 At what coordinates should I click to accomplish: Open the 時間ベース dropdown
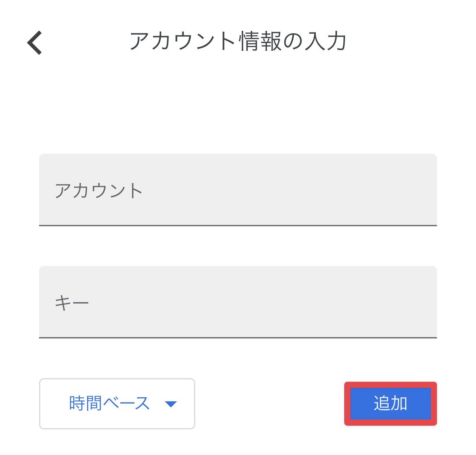click(x=117, y=404)
